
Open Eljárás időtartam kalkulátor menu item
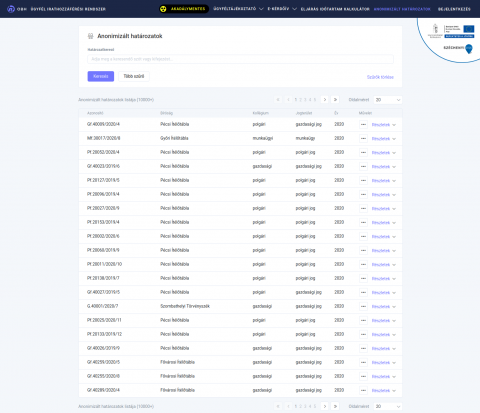(335, 9)
